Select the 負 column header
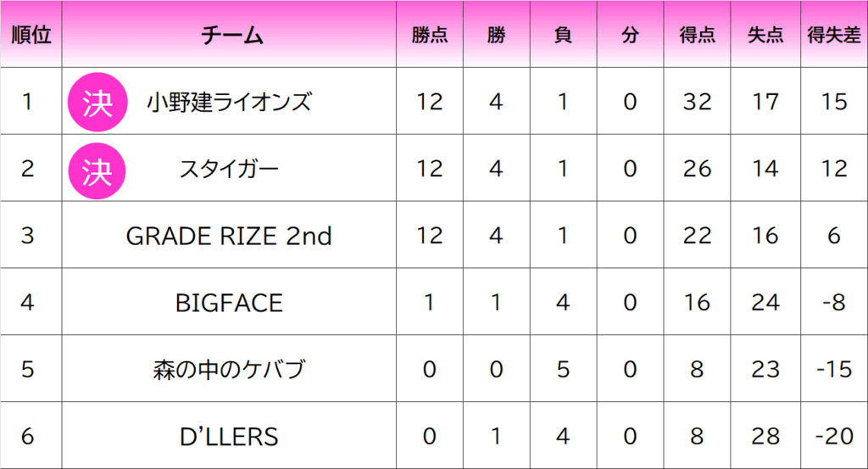868x469 pixels. pos(563,35)
